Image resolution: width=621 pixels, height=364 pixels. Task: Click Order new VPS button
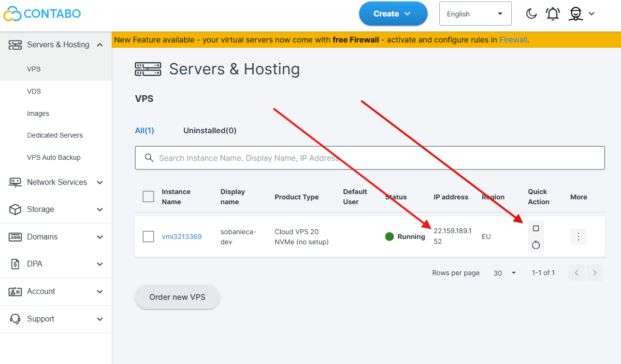177,297
